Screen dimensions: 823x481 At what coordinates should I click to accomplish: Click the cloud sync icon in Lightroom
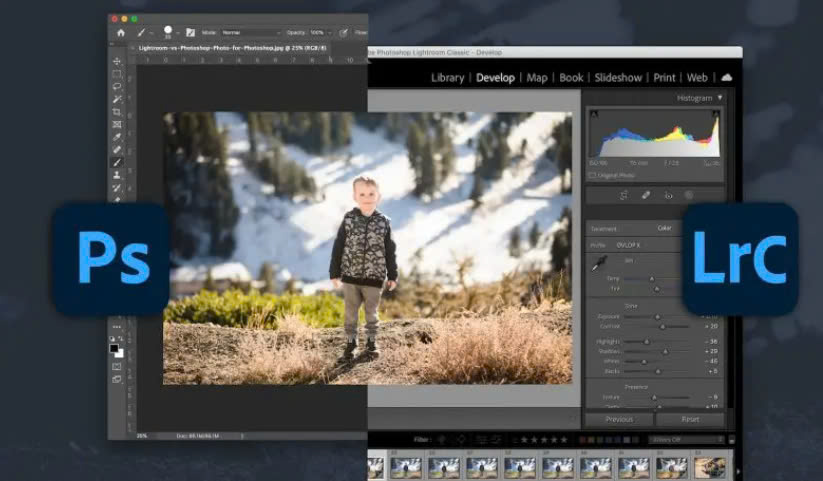[x=727, y=77]
